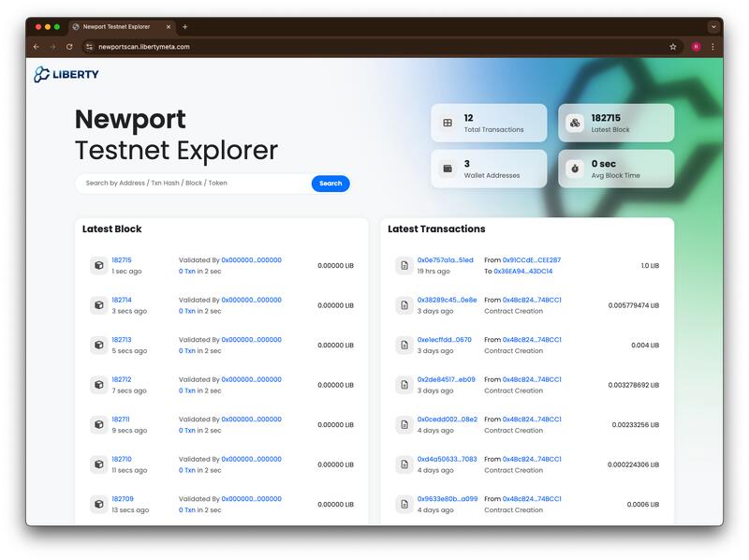Screen dimensions: 749x560
Task: Open recipient address 0x36EA94...43DC14
Action: [x=523, y=271]
